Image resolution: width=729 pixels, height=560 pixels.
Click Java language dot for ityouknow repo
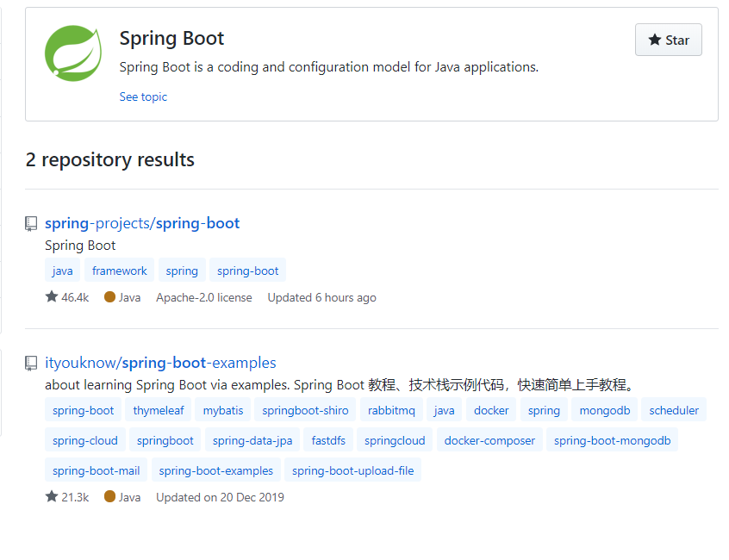[109, 497]
